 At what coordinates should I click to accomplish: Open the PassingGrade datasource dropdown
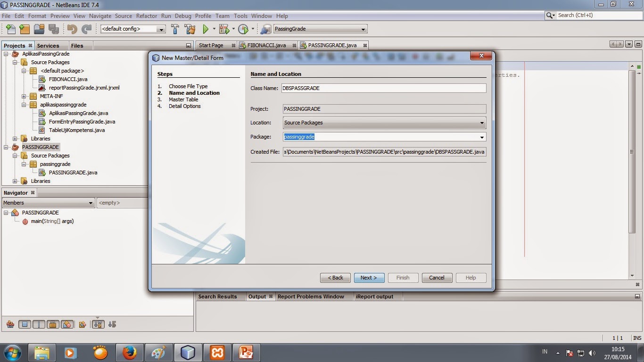pos(363,29)
